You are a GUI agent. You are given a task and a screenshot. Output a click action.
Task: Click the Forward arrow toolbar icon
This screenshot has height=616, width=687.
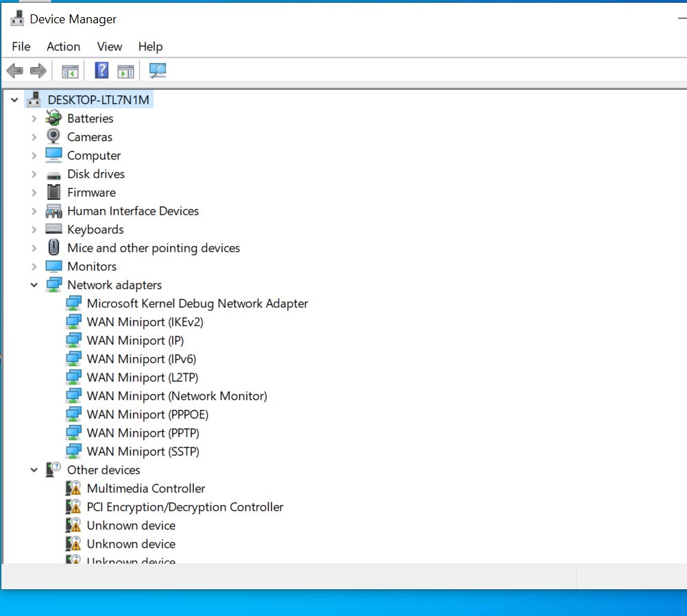pyautogui.click(x=38, y=71)
